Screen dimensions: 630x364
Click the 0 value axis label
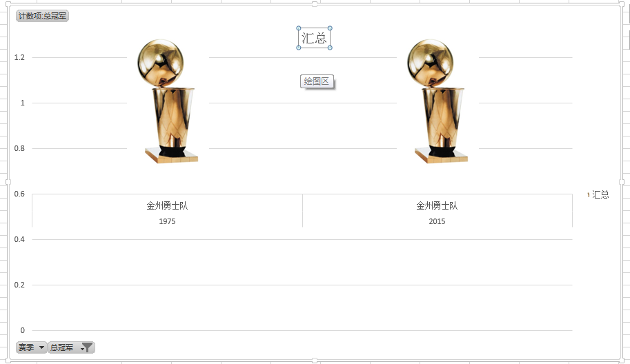pyautogui.click(x=23, y=330)
